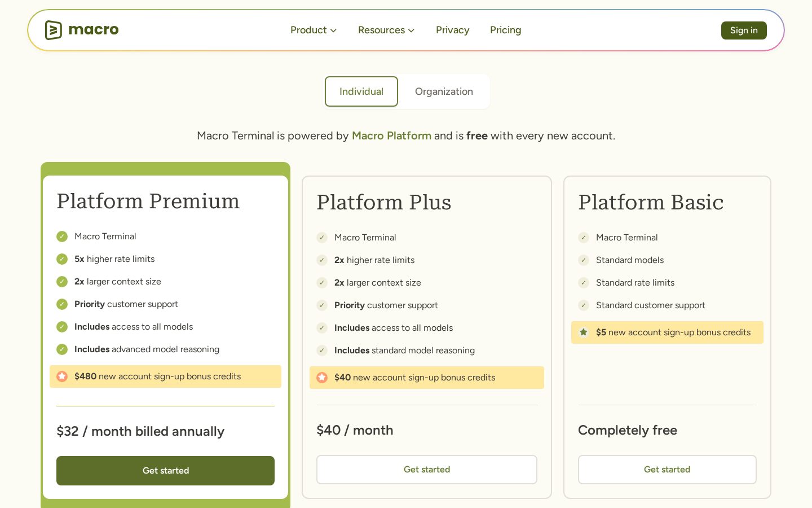Click '5x higher rate limits' text
The image size is (812, 508).
pyautogui.click(x=114, y=259)
